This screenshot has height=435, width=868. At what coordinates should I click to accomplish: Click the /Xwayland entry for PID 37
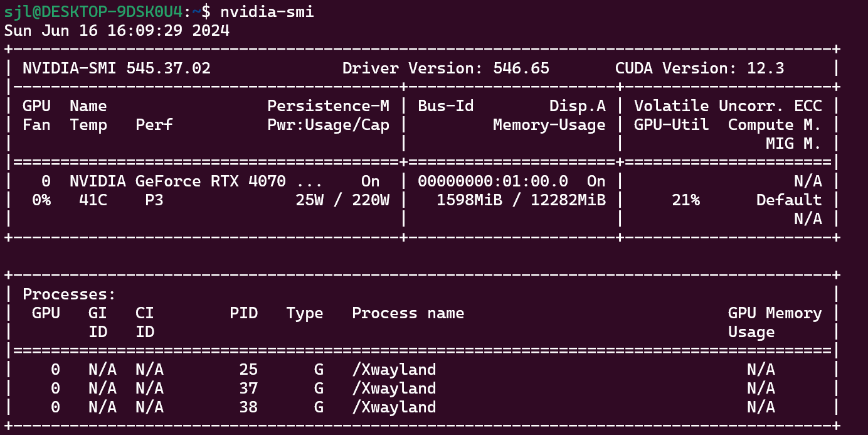tap(394, 389)
